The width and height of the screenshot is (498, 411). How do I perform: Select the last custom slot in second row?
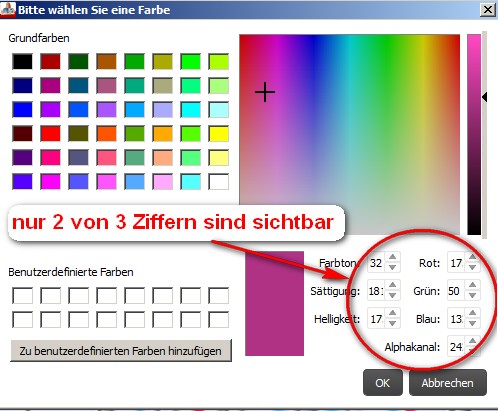pos(219,320)
